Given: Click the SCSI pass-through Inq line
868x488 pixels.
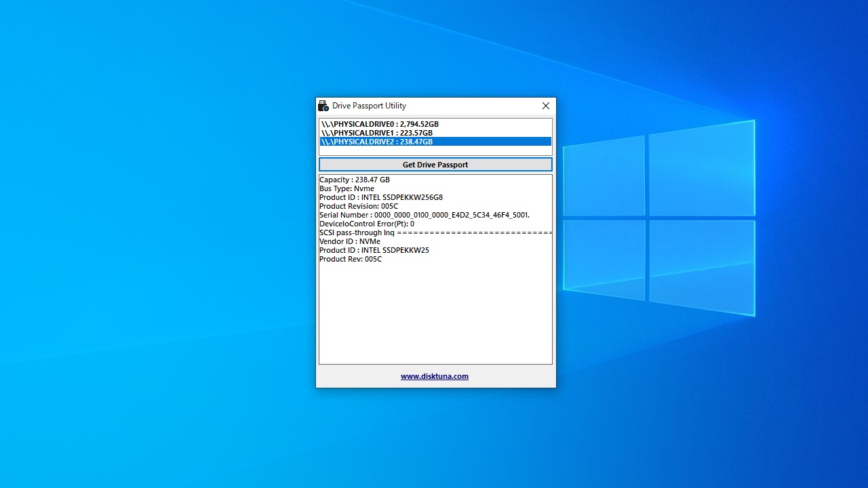Looking at the screenshot, I should pyautogui.click(x=435, y=232).
